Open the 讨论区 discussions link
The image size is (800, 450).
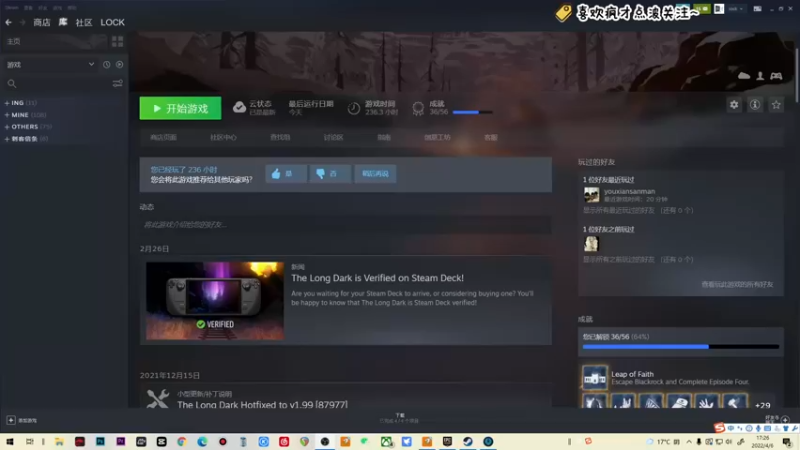pyautogui.click(x=333, y=137)
